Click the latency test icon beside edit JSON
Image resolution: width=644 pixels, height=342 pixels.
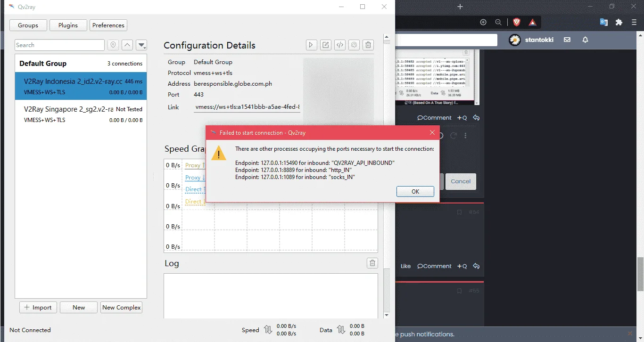click(x=354, y=45)
